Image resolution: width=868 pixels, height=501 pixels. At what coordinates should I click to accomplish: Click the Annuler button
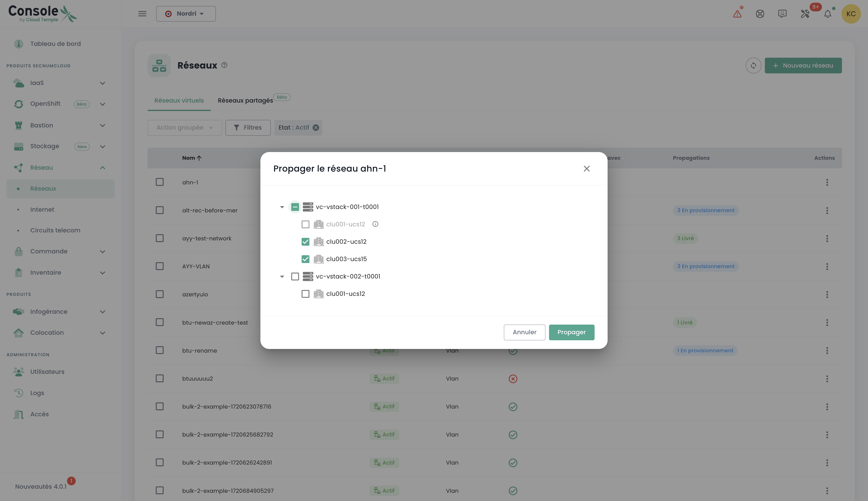(524, 332)
